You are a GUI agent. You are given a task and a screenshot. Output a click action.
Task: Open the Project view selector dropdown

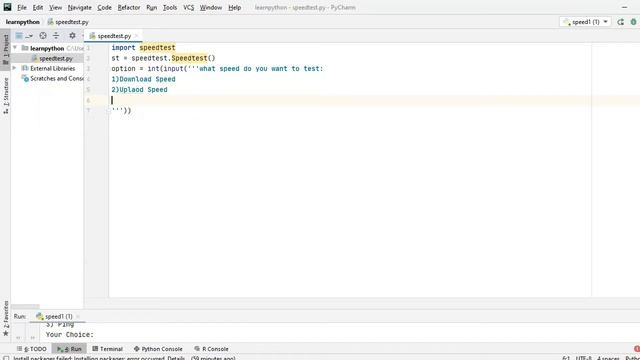pyautogui.click(x=24, y=36)
